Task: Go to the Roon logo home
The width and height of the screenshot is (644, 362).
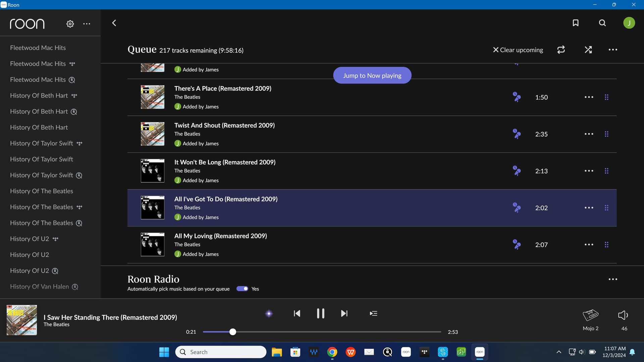Action: 27,24
